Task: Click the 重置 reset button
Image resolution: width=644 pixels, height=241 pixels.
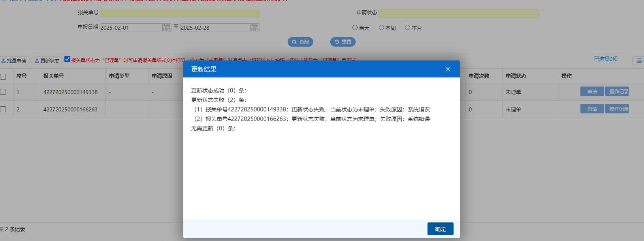Action: (343, 42)
